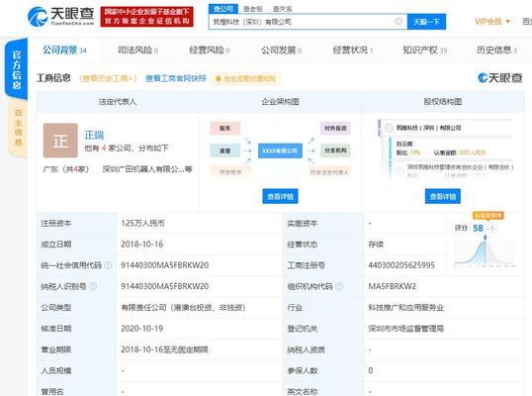Click the 天眼一下 search button
532x396 pixels.
[426, 22]
